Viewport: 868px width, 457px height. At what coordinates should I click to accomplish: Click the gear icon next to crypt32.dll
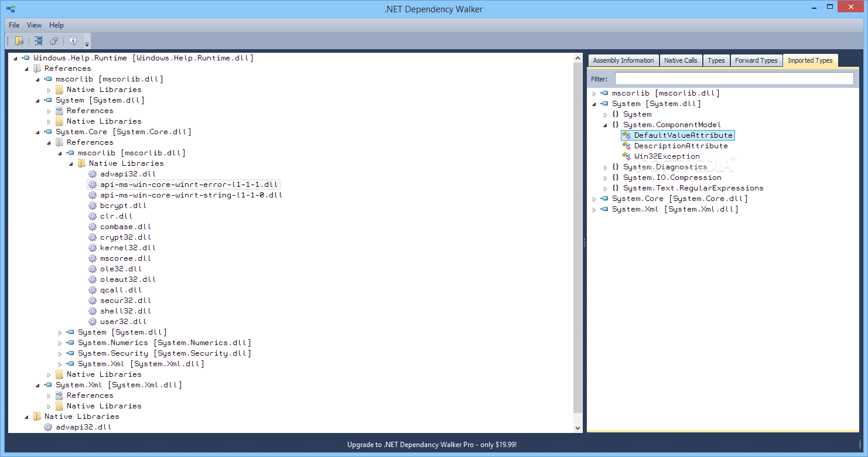pyautogui.click(x=93, y=237)
